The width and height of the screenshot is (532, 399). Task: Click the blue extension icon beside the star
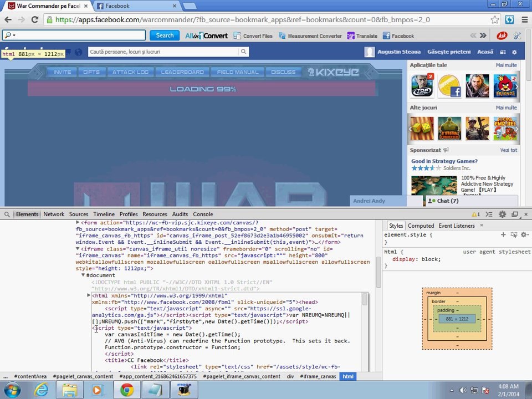510,20
